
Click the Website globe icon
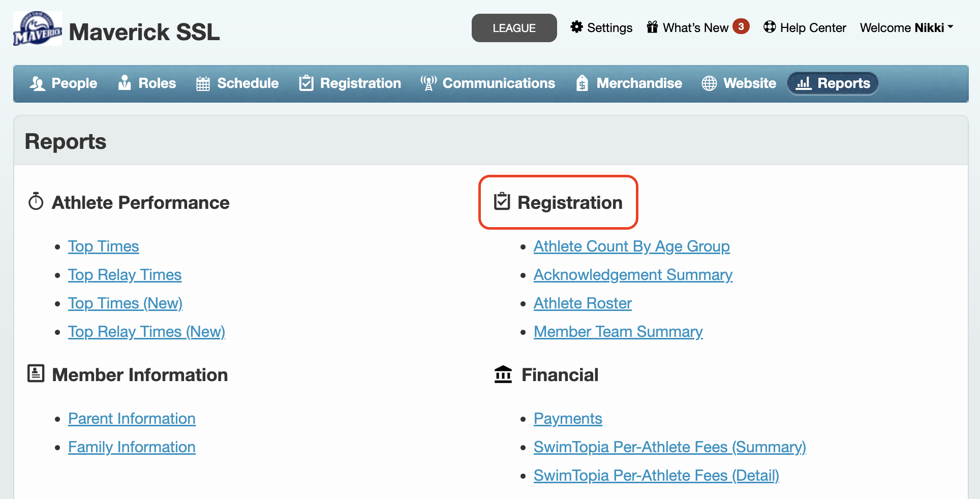click(x=709, y=83)
